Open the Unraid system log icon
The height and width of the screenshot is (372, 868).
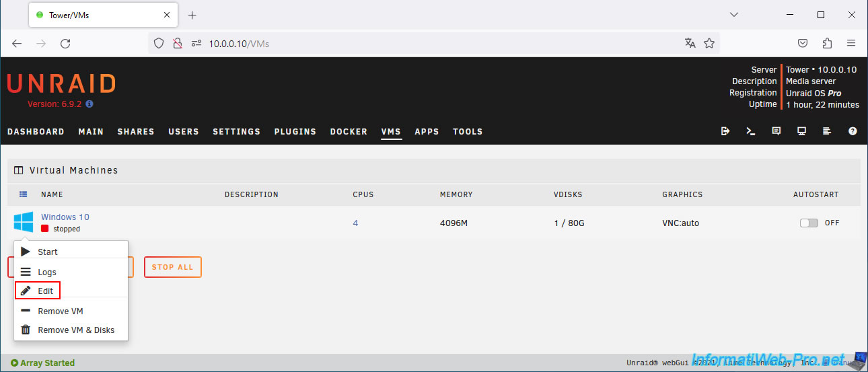(x=828, y=131)
